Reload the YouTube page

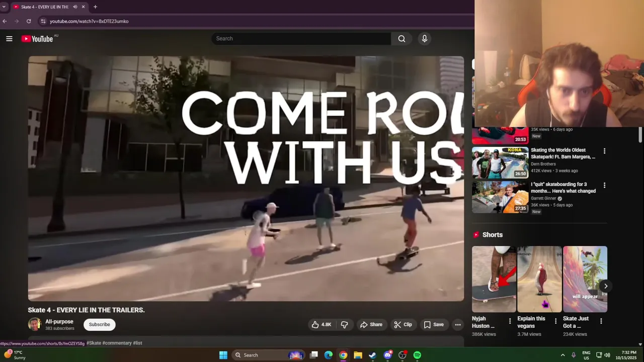[29, 21]
